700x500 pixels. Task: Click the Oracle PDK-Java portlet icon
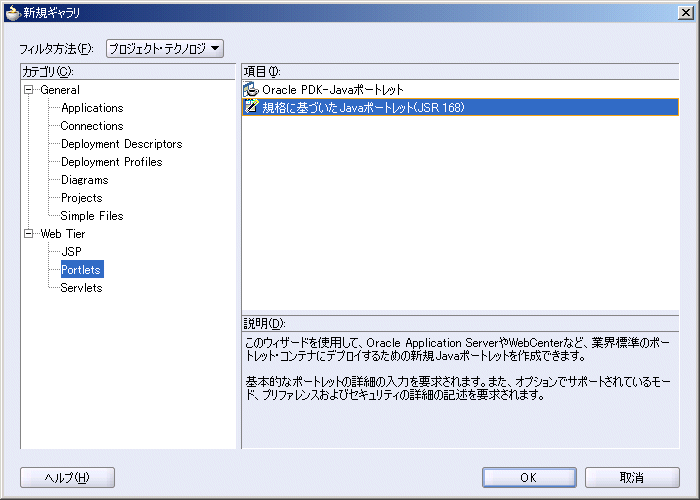(x=251, y=90)
